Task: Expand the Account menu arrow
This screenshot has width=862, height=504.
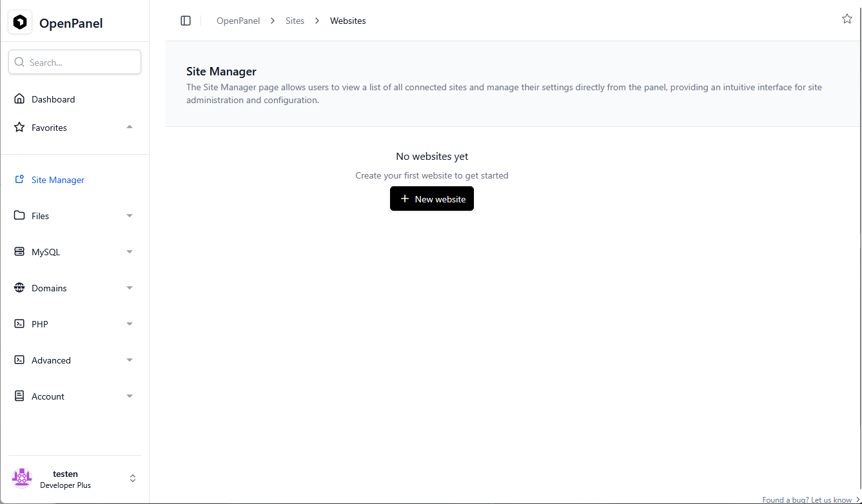Action: (130, 396)
